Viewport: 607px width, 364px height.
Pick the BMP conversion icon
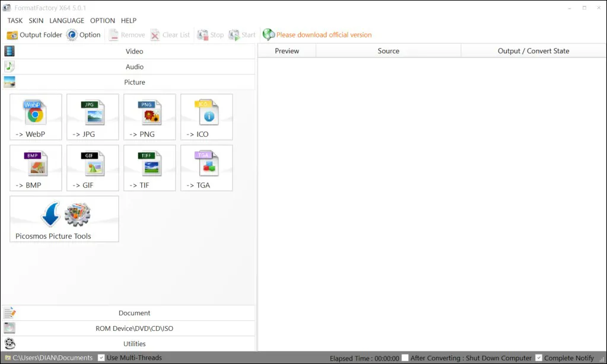(36, 168)
